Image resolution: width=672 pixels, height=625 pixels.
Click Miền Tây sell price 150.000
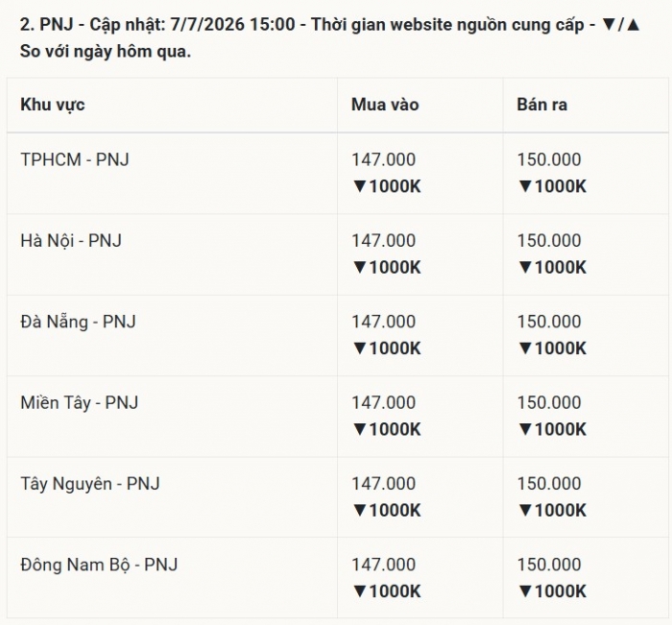(x=549, y=402)
